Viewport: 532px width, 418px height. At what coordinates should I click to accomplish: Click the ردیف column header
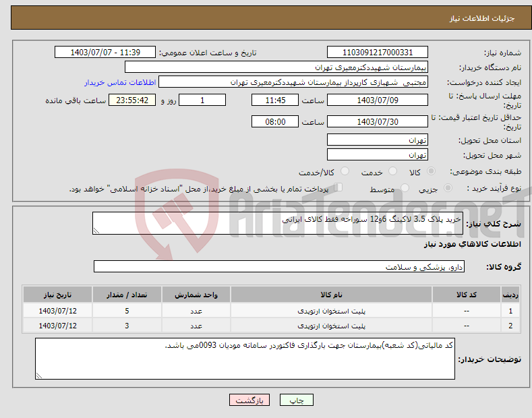point(510,295)
